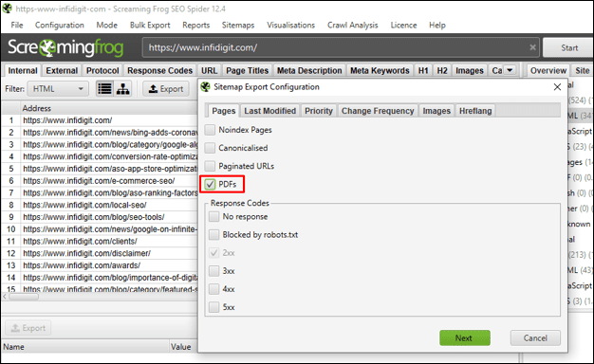Open the Meta Description tab
Viewport: 594px width, 364px height.
click(309, 71)
